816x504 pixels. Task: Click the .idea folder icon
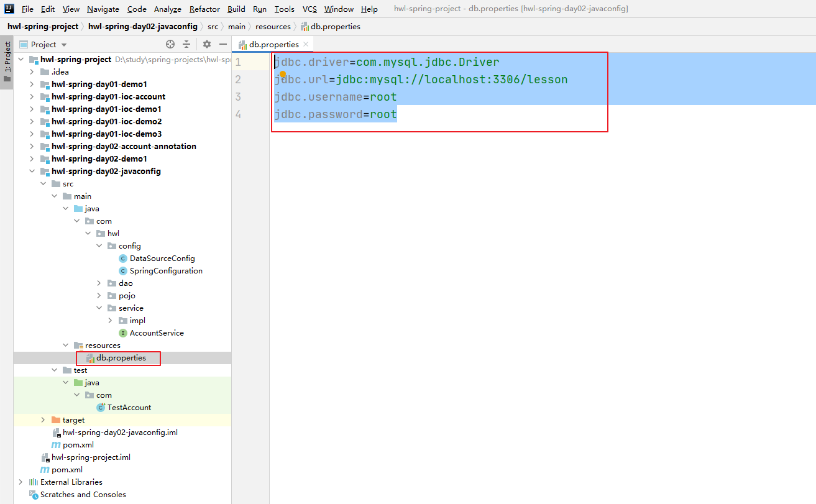click(x=45, y=72)
